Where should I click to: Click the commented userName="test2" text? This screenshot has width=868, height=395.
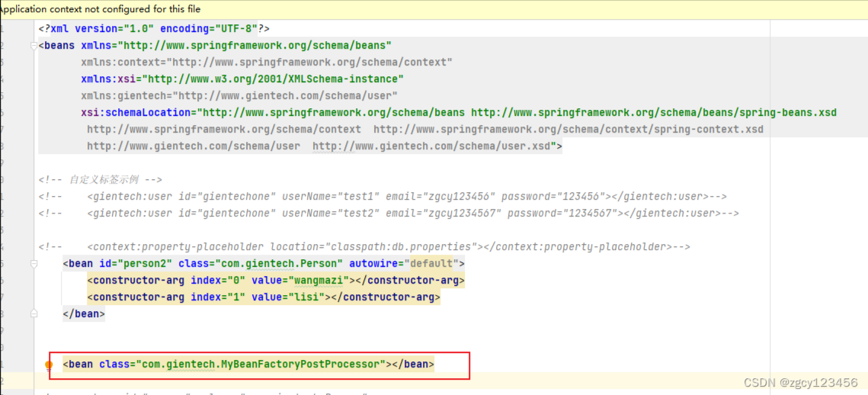(x=331, y=214)
